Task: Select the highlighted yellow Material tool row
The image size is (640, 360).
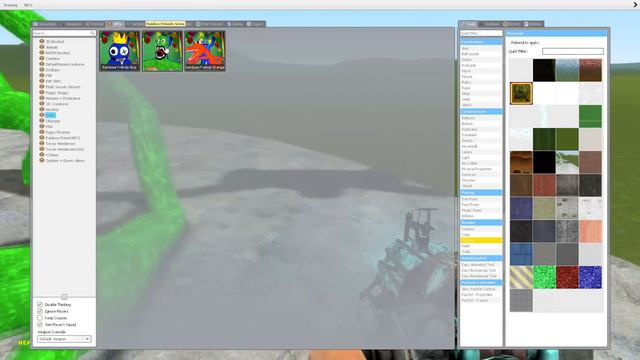Action: pyautogui.click(x=481, y=240)
